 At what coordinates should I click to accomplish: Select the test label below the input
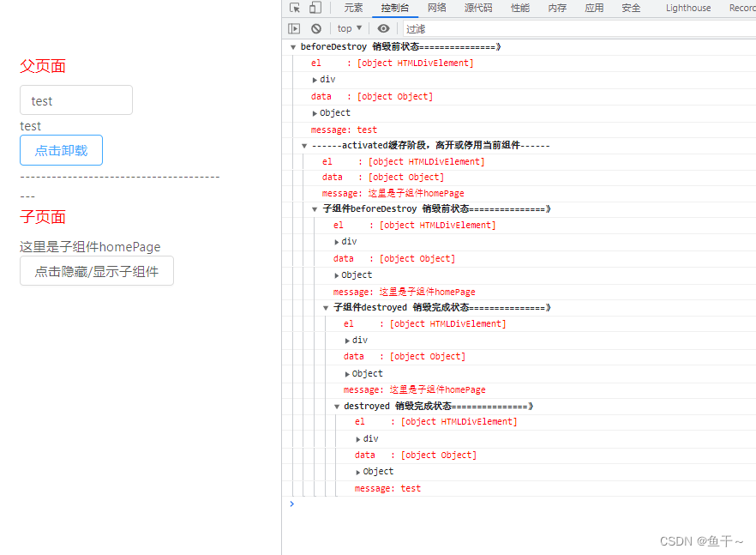point(30,126)
